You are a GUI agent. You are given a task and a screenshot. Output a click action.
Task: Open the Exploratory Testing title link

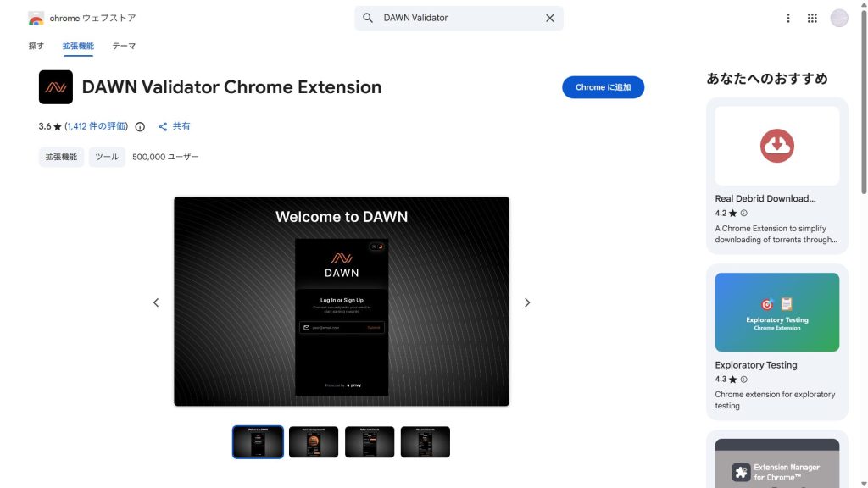[x=755, y=365]
